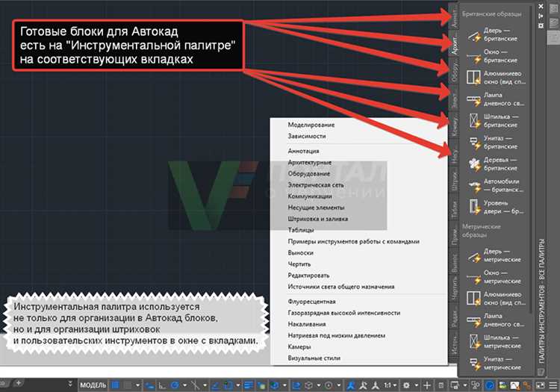Click the annotation monitor plus icon
Screen dimensions: 560x392
click(427, 385)
